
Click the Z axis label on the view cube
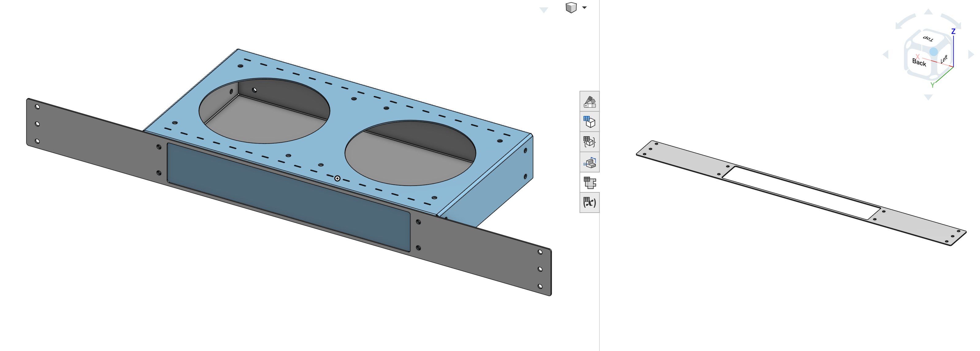953,32
